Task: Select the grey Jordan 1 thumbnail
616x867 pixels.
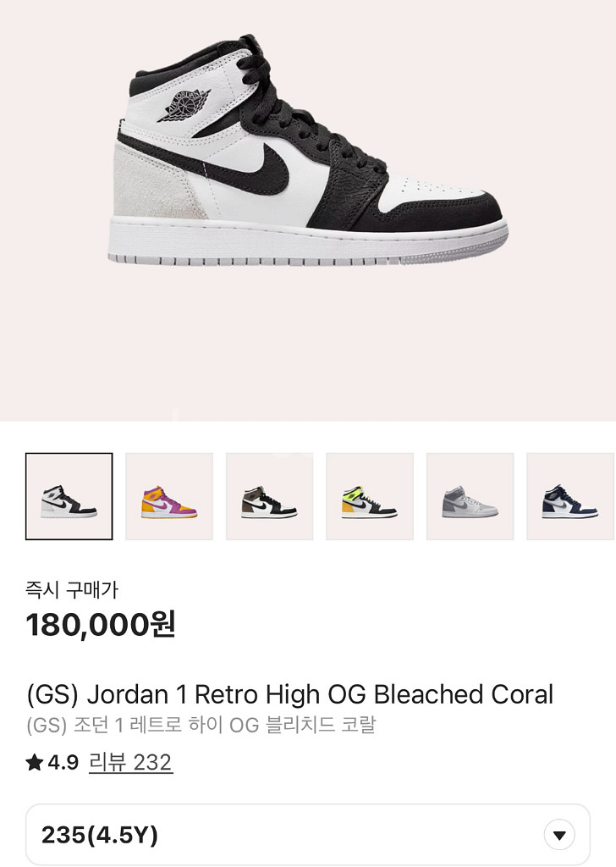Action: coord(470,496)
